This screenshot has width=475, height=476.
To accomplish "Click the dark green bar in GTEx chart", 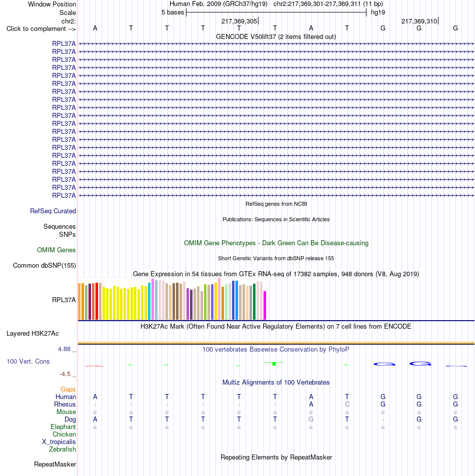I will (x=254, y=302).
